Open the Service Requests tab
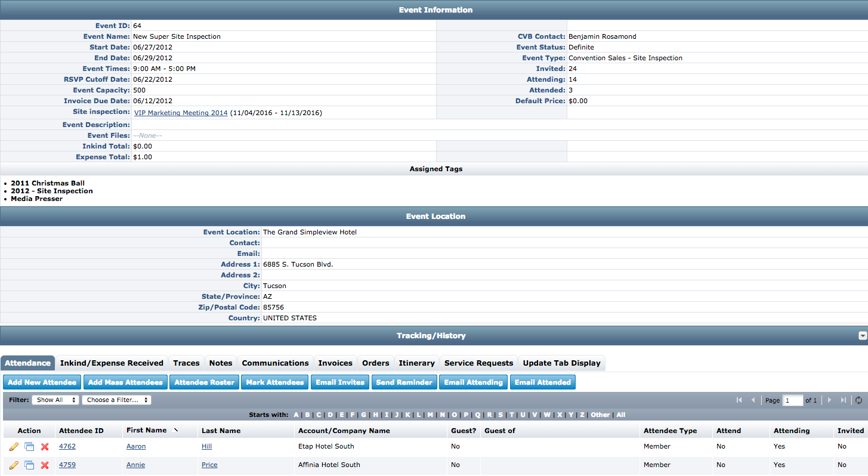Viewport: 868px width, 476px height. (478, 363)
